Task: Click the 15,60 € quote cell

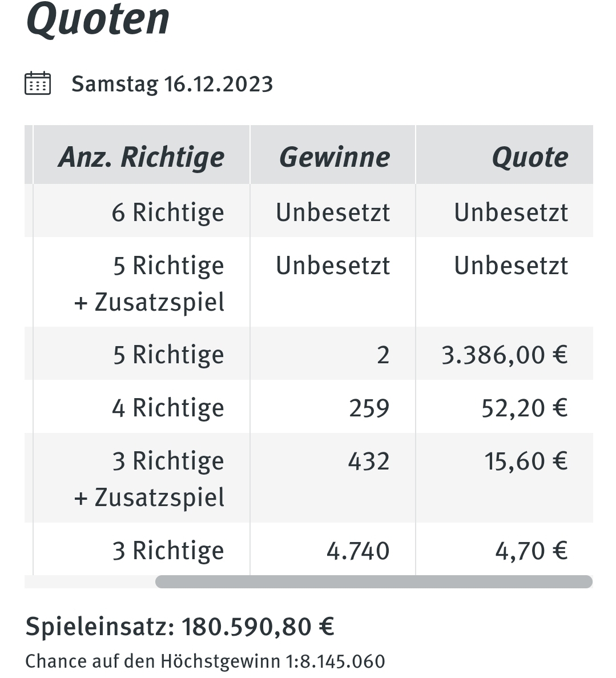Action: 526,462
